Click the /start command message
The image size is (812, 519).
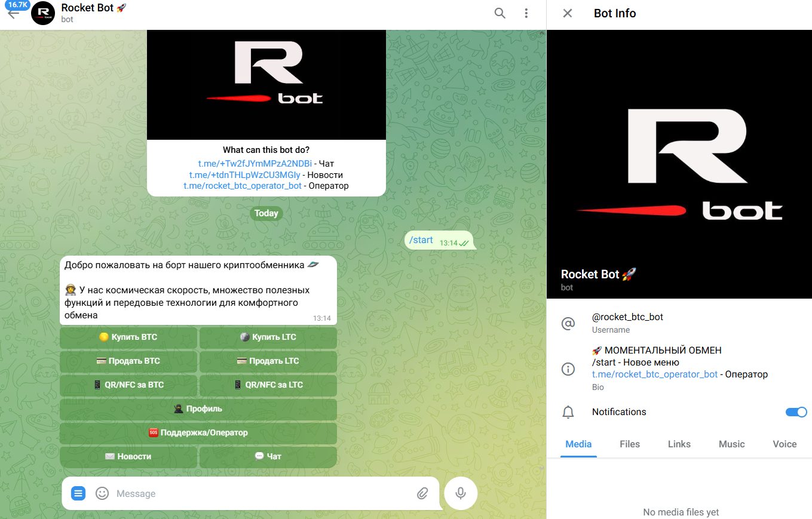(x=440, y=241)
